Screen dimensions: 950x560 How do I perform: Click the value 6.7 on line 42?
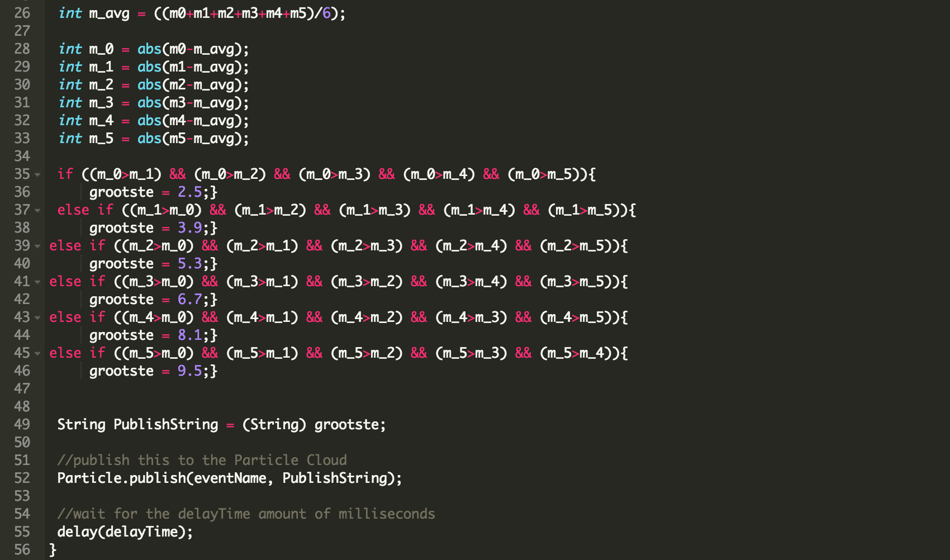(189, 299)
